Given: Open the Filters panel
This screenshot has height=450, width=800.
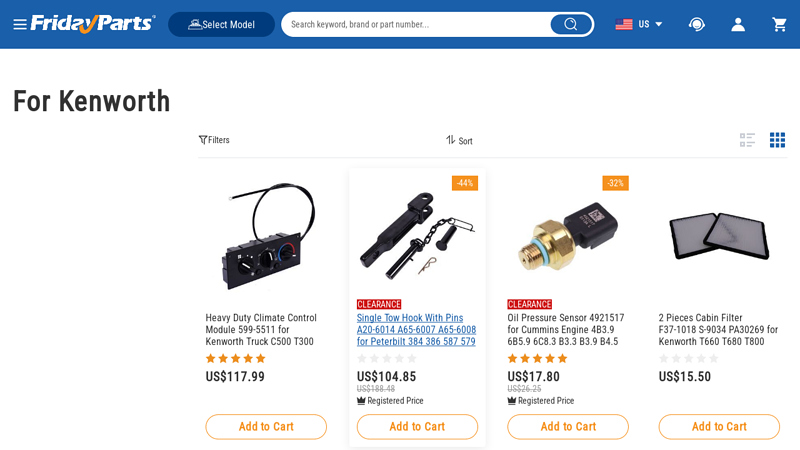Looking at the screenshot, I should [214, 140].
